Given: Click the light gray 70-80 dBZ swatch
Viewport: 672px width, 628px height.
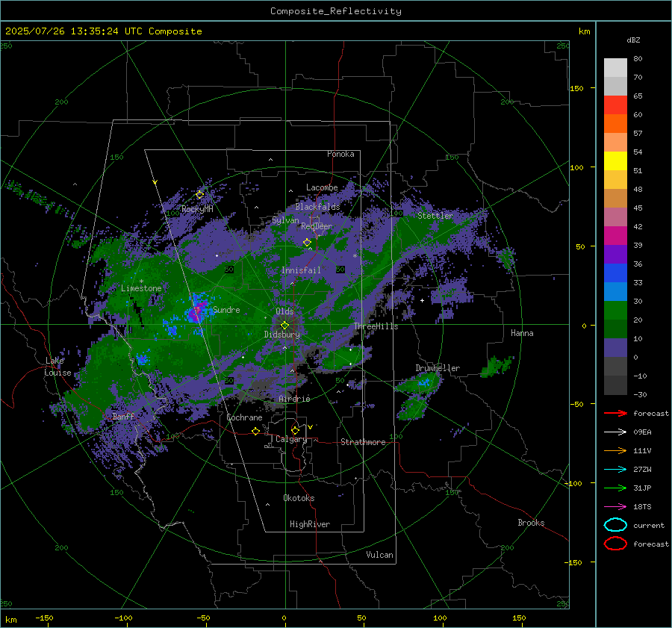Looking at the screenshot, I should 615,68.
